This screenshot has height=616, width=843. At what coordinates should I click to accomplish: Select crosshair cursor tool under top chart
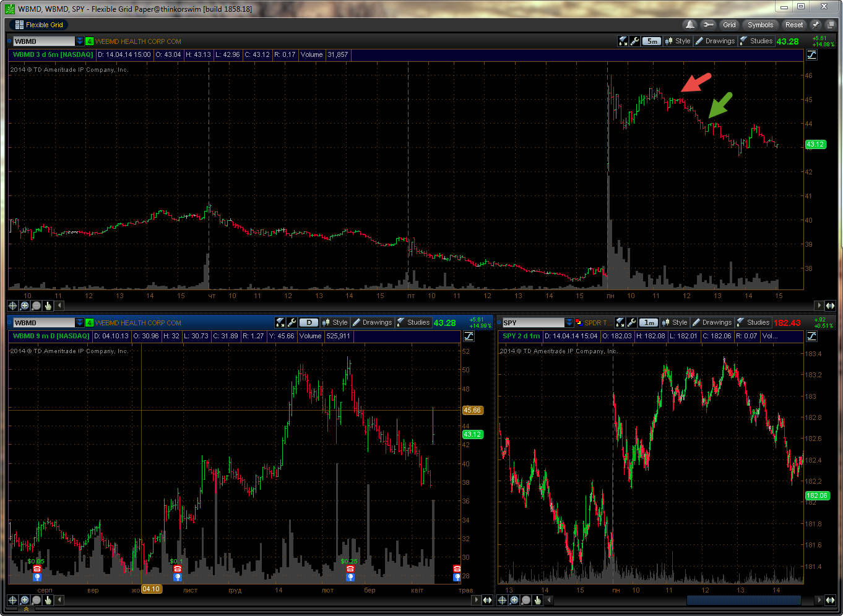[13, 306]
